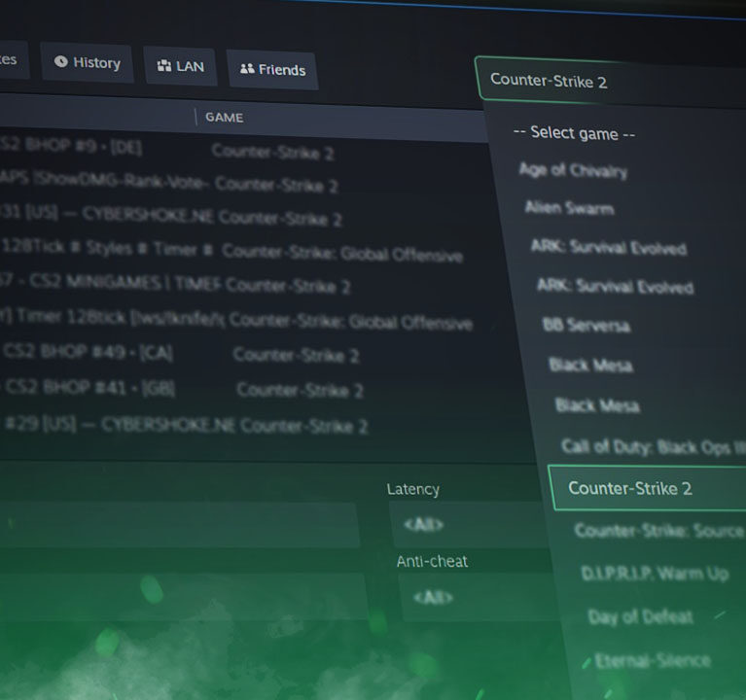Image resolution: width=746 pixels, height=700 pixels.
Task: Open the Counter-Strike 2 game dropdown
Action: coord(611,83)
